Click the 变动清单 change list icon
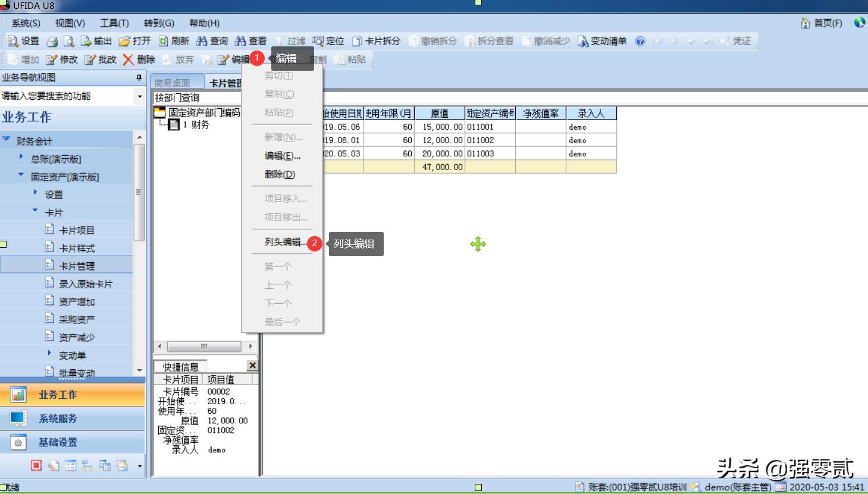The height and width of the screenshot is (494, 868). [x=601, y=41]
